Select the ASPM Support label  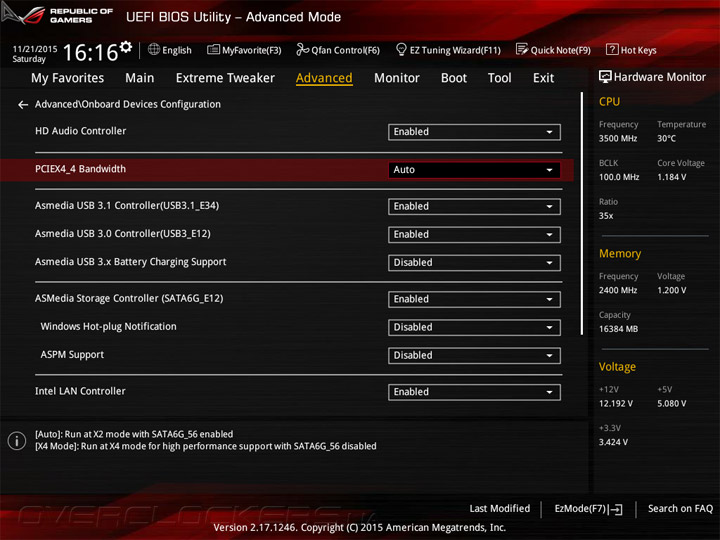[x=72, y=354]
